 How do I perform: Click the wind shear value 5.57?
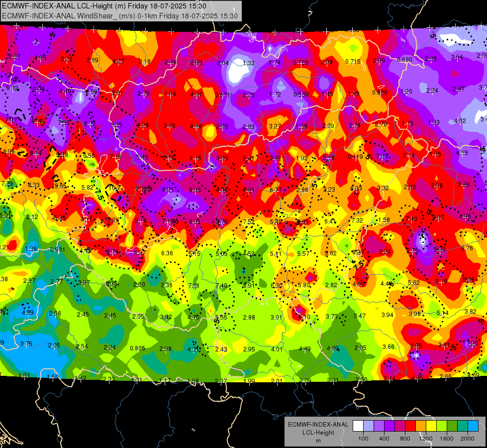[x=303, y=254]
